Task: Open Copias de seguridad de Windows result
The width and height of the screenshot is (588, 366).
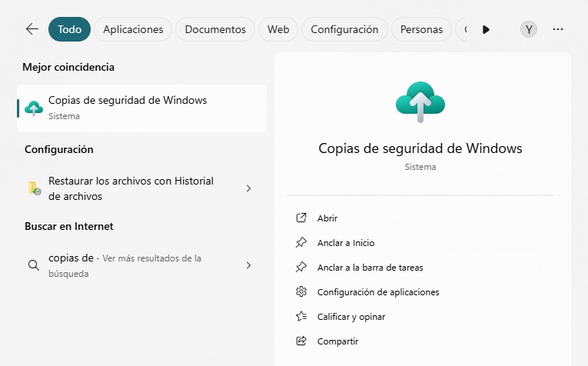Action: pos(141,108)
